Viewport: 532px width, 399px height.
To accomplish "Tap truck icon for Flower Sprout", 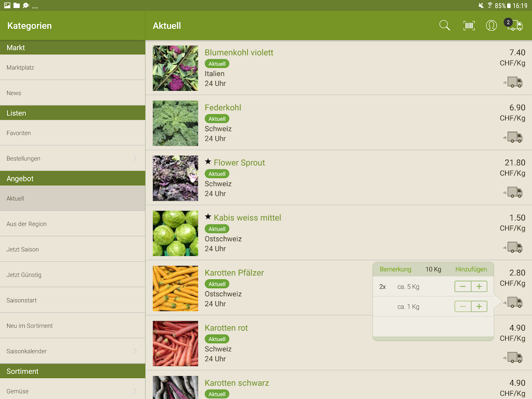I will click(x=513, y=192).
